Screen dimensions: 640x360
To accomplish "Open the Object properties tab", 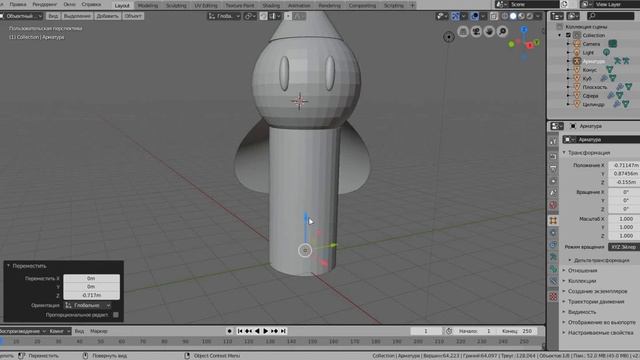I will 553,220.
